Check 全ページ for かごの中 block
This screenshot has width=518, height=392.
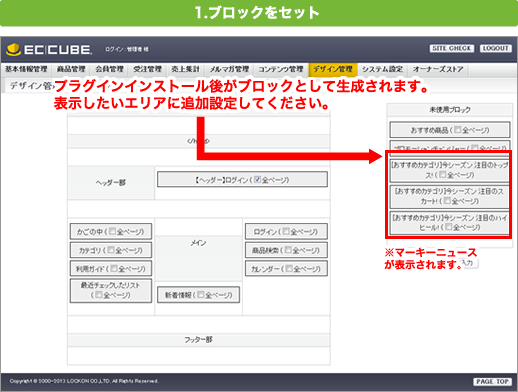click(112, 231)
